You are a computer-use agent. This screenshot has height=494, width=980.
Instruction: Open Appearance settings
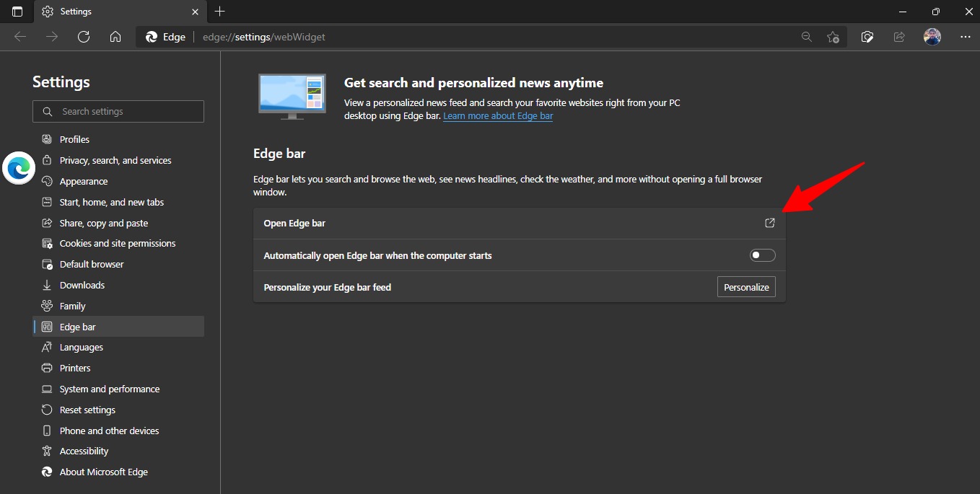(118, 181)
